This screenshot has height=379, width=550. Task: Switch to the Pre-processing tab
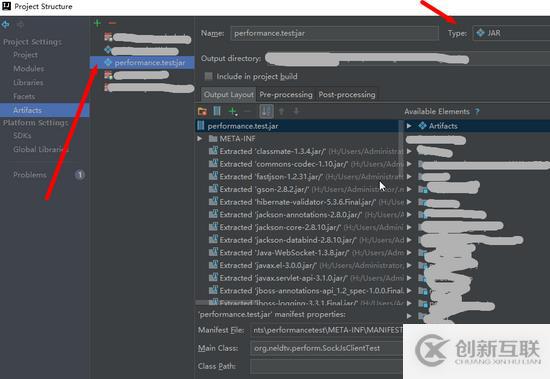pyautogui.click(x=286, y=94)
